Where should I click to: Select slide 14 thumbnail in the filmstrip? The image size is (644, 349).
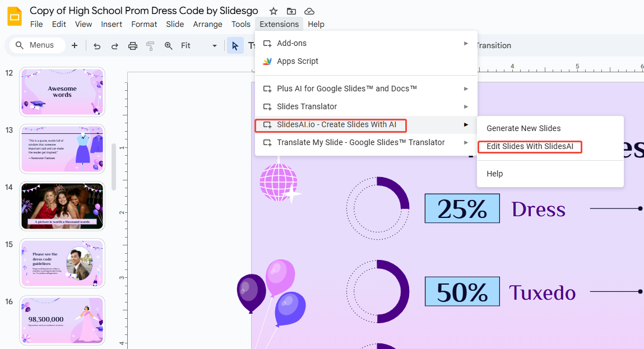(62, 206)
